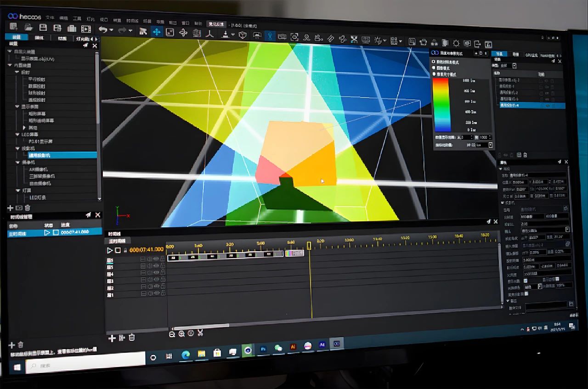Select second radio option in color legend
This screenshot has width=588, height=389.
pyautogui.click(x=433, y=67)
